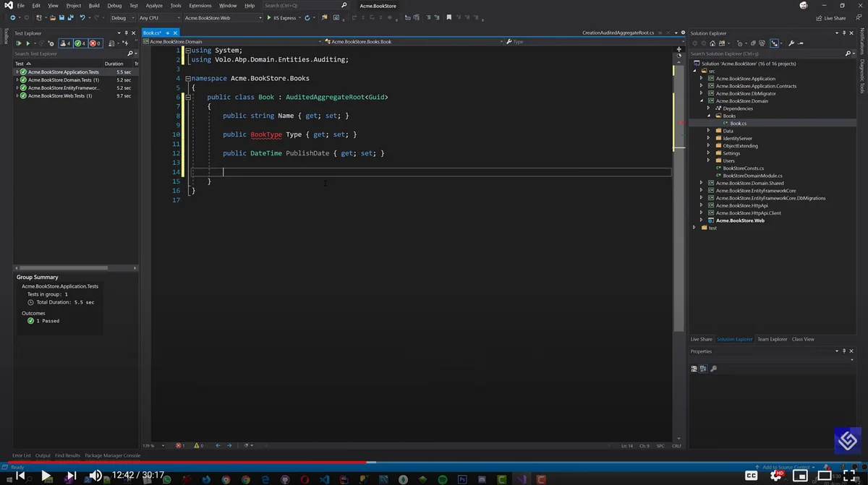The image size is (868, 485).
Task: Toggle the total tests flask filter
Action: (x=65, y=43)
